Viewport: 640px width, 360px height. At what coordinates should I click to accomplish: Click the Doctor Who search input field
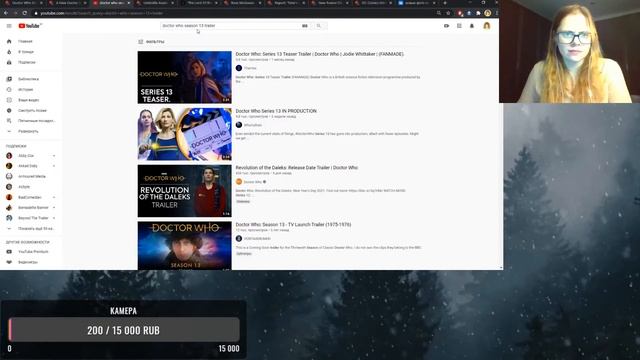[x=230, y=26]
